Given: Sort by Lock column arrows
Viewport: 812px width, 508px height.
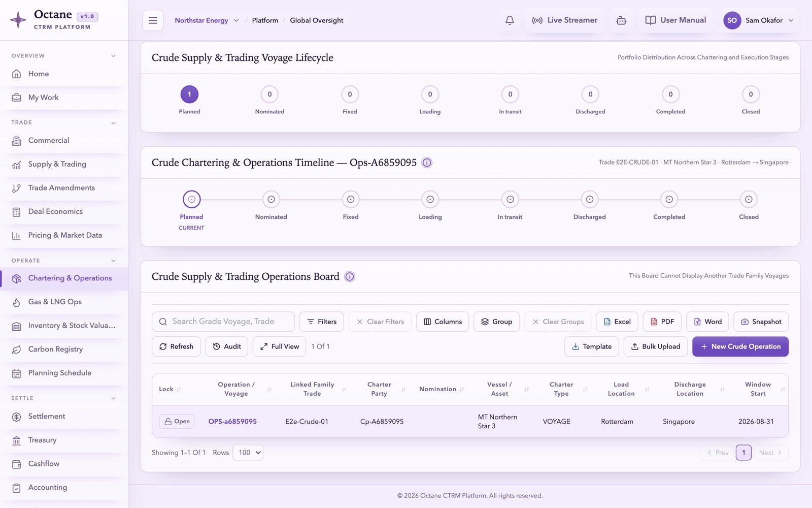Looking at the screenshot, I should point(179,389).
